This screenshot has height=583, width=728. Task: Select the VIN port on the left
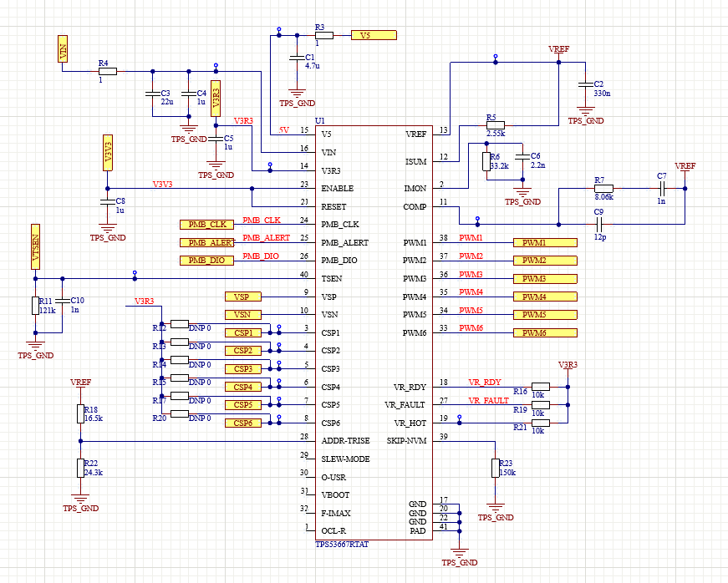(x=63, y=48)
